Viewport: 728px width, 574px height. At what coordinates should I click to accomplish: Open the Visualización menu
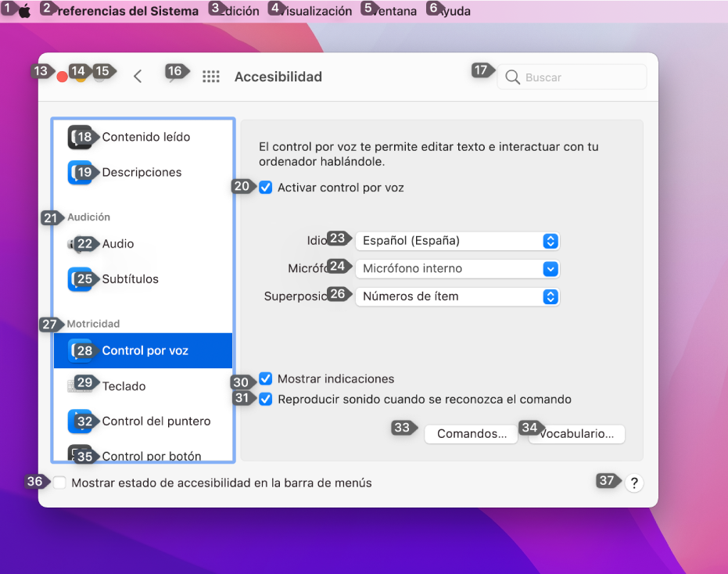316,11
